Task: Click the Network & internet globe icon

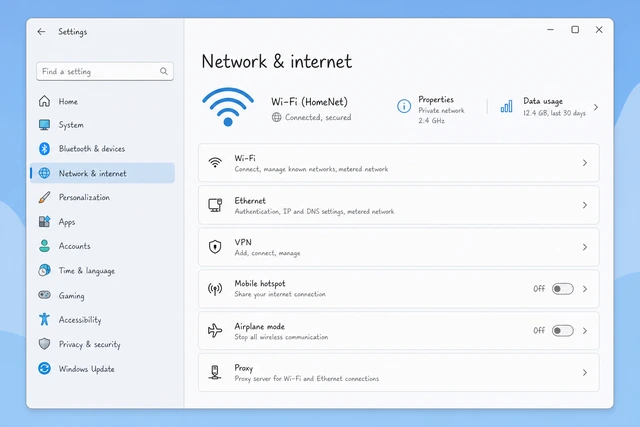Action: 44,173
